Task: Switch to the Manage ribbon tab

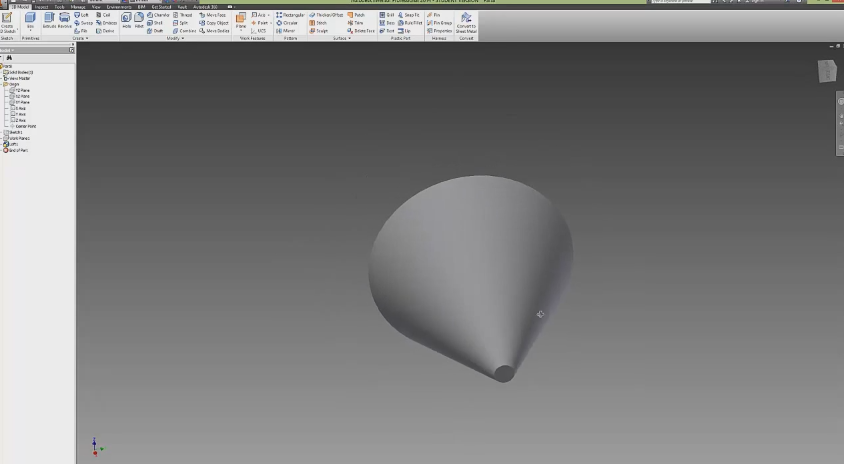Action: tap(78, 7)
